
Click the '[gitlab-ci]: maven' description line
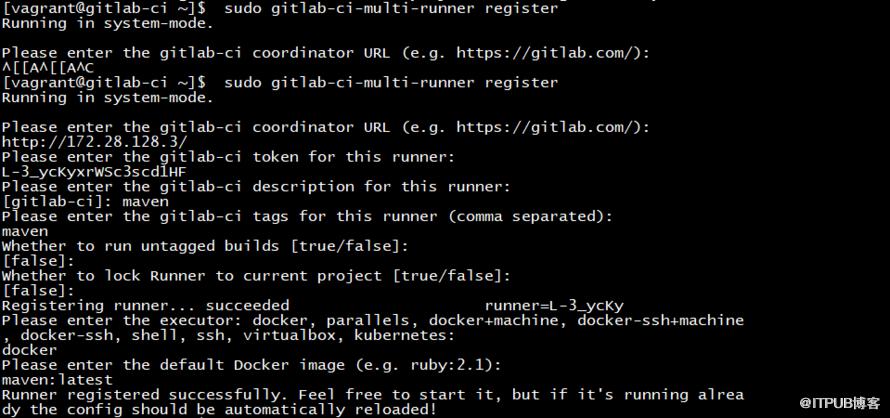click(85, 202)
